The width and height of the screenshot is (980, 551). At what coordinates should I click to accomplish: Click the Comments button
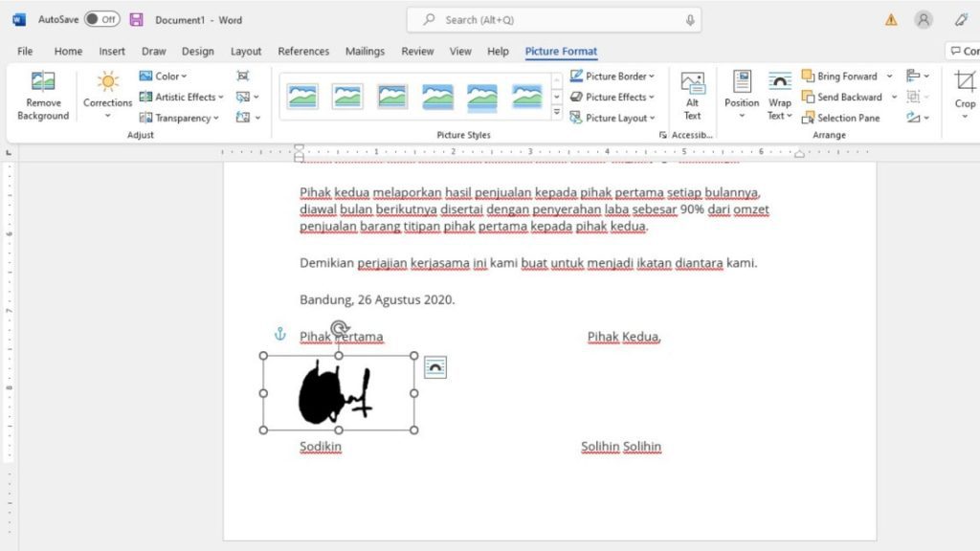964,51
